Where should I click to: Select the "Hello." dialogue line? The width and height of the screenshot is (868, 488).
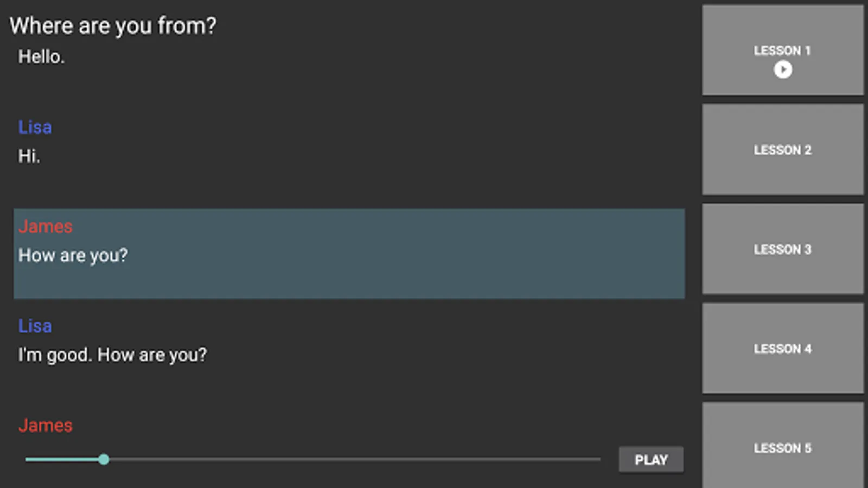click(x=41, y=57)
